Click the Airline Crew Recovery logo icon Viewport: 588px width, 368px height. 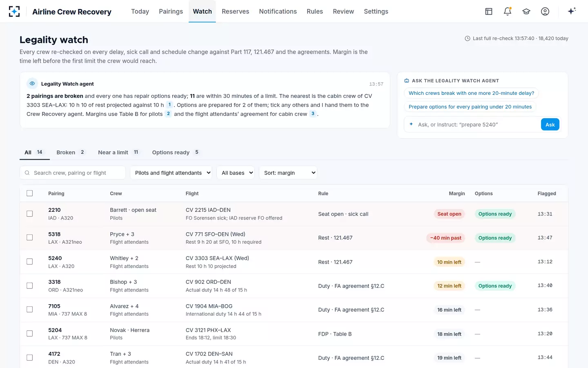point(14,11)
